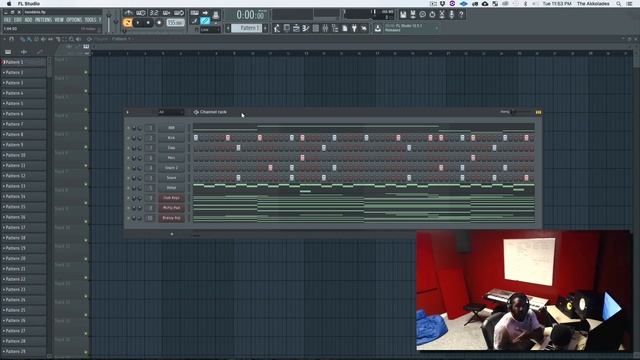Open the FILE menu

(x=7, y=20)
